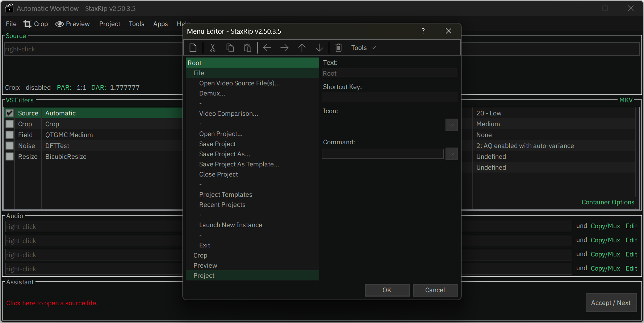Expand the Icon dropdown arrow

tap(452, 125)
